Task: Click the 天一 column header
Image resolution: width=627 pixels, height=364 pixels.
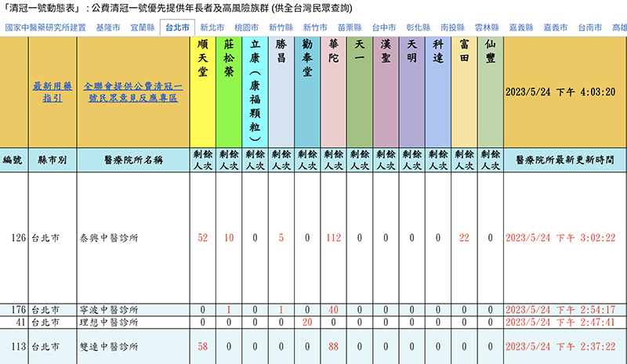Action: tap(360, 92)
